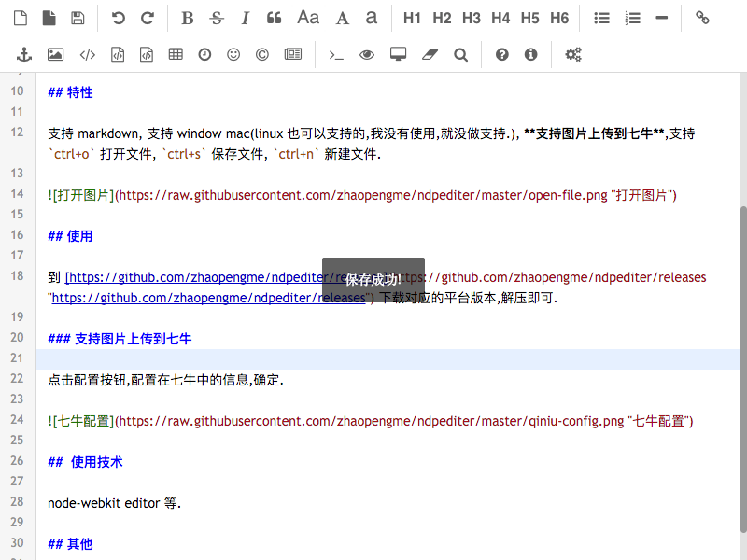Insert heading level H5

[x=529, y=18]
